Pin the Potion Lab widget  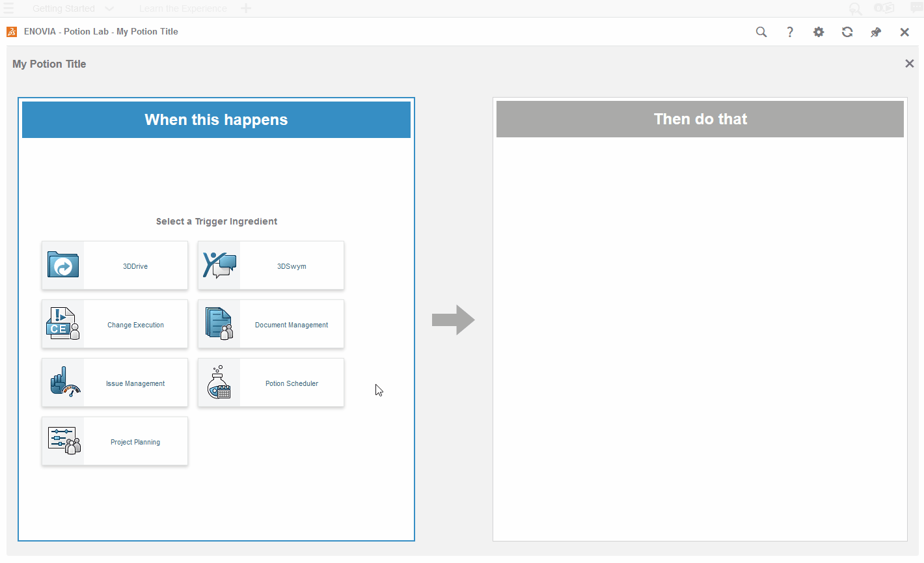pyautogui.click(x=876, y=32)
